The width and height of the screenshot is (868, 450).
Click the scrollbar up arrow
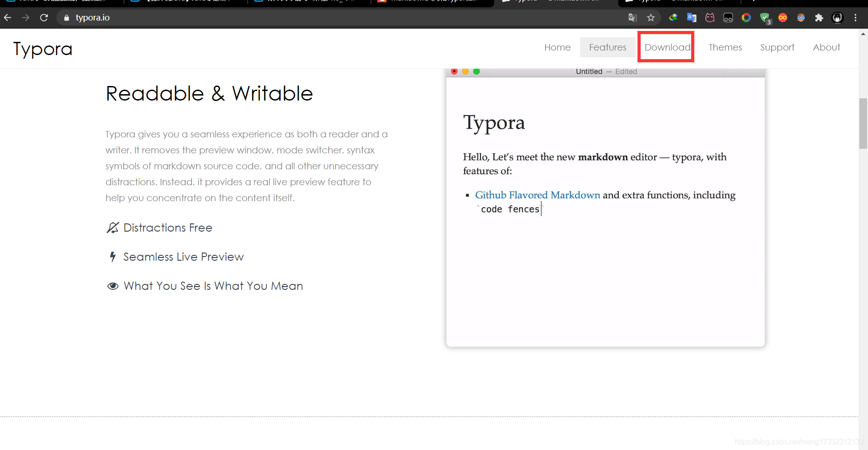click(x=863, y=34)
